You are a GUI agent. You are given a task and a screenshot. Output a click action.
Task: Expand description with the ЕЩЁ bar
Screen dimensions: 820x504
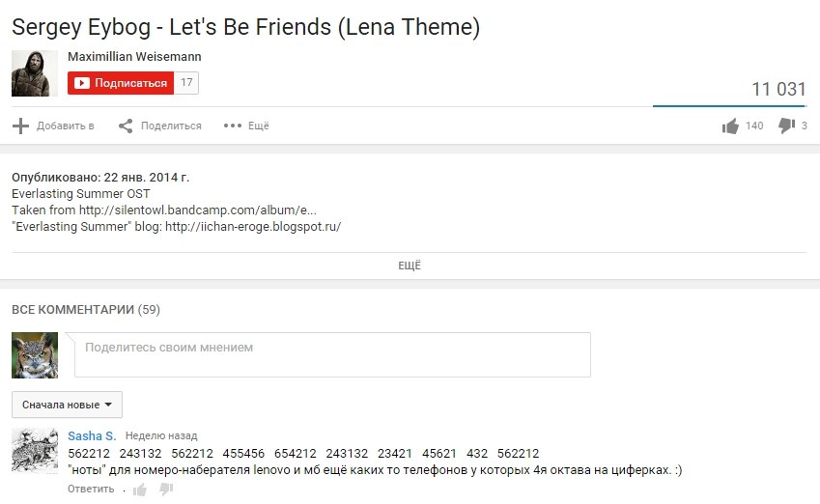pos(409,266)
